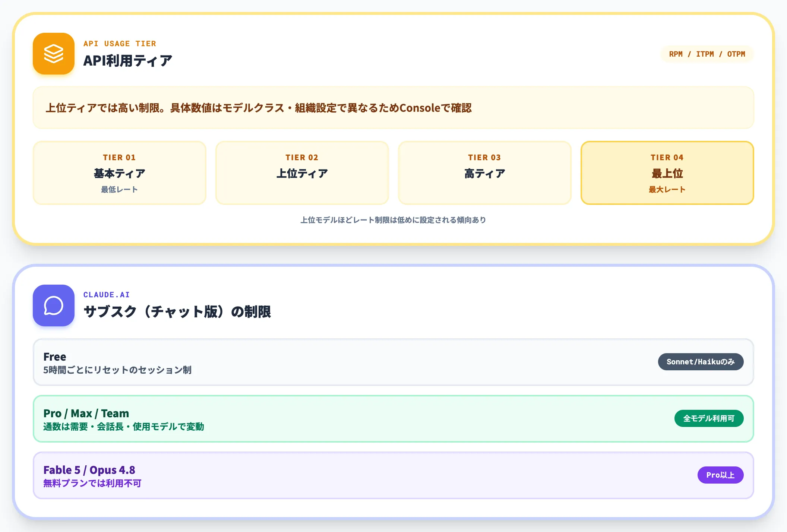
Task: Select the TIER 03 高ティア card
Action: [x=485, y=173]
